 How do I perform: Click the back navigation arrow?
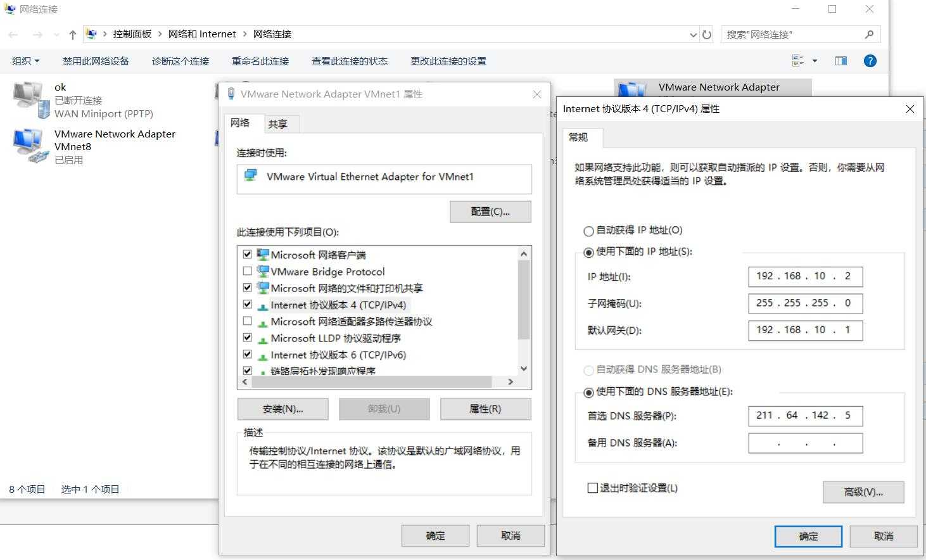13,35
